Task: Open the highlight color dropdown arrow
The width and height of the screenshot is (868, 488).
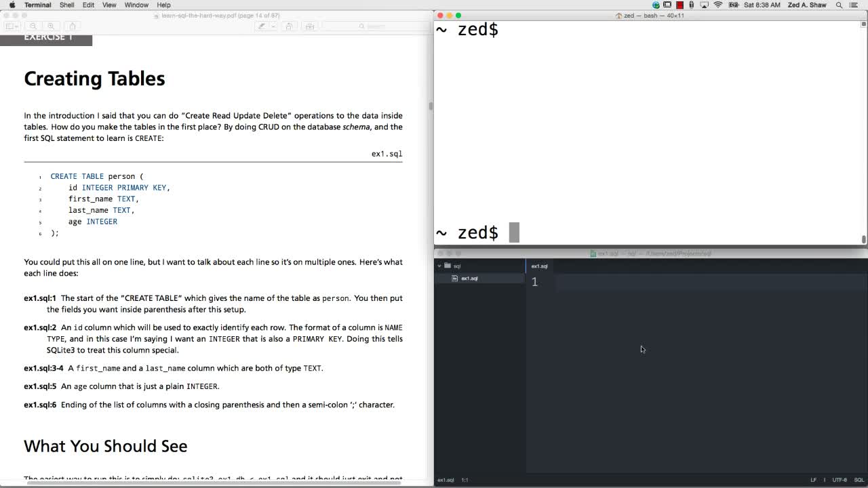Action: click(273, 26)
